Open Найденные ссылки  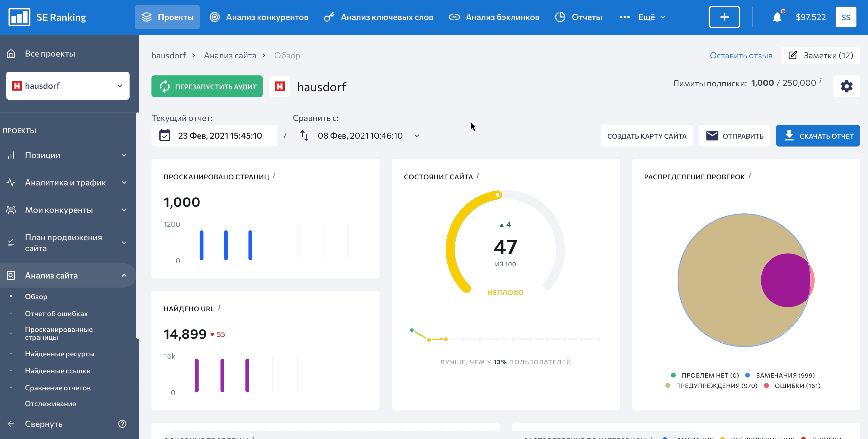tap(57, 371)
